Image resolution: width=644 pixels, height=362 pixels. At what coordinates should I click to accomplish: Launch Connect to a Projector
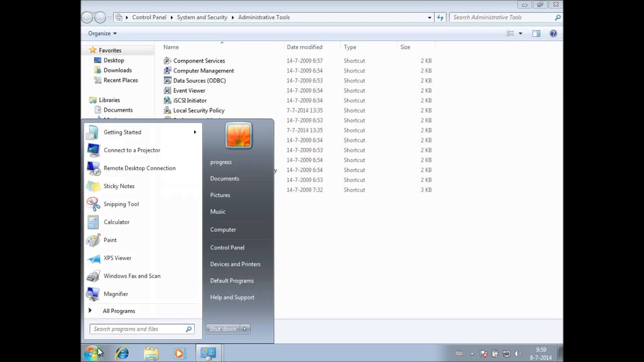pyautogui.click(x=143, y=150)
